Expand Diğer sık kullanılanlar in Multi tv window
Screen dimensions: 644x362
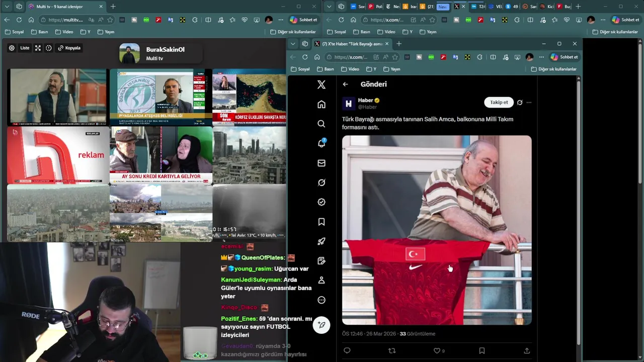(x=293, y=32)
